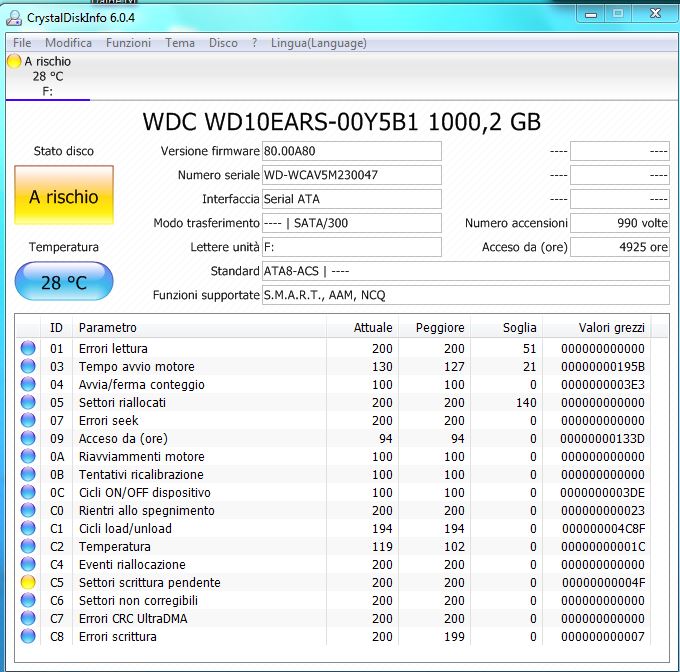Click the status dot for Eventi riallocazione
Viewport: 680px width, 672px height.
[28, 564]
